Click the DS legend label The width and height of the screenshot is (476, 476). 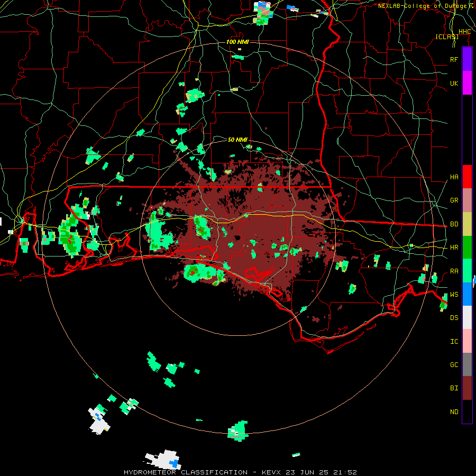tap(454, 318)
